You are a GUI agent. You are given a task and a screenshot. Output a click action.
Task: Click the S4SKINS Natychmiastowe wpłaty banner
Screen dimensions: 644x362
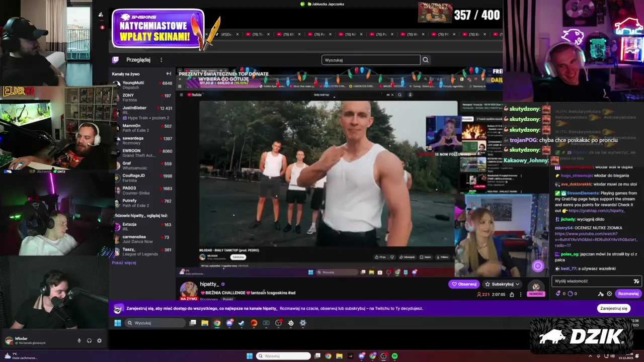(x=158, y=29)
